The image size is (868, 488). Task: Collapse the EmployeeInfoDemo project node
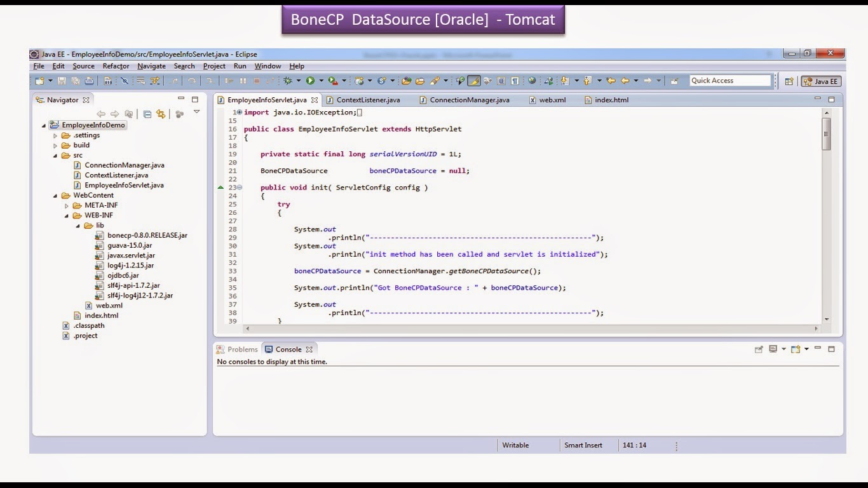(44, 125)
